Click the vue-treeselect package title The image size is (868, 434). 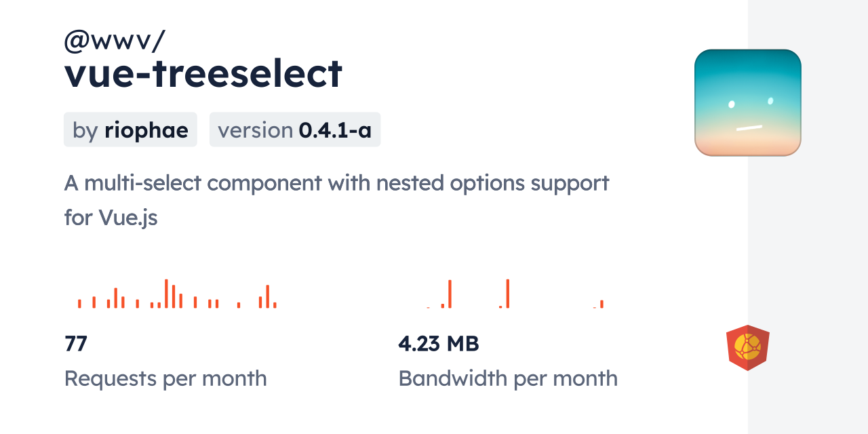203,73
